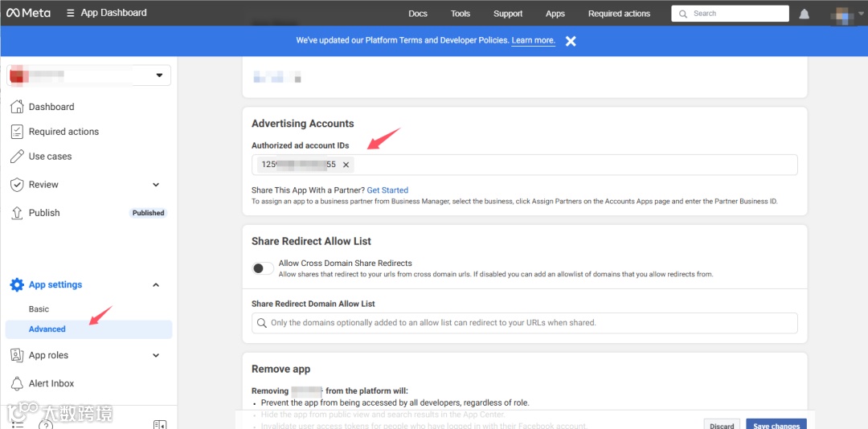868x429 pixels.
Task: Click the sidebar collapse panel icon
Action: click(x=159, y=424)
